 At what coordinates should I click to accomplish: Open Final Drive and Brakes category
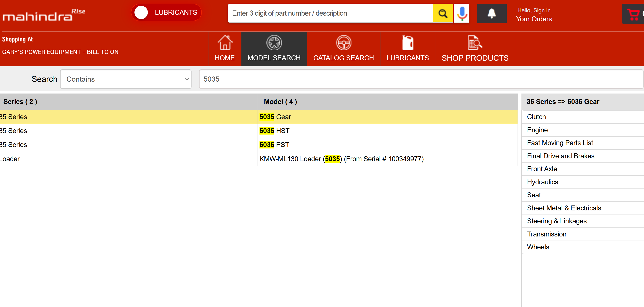tap(583, 156)
